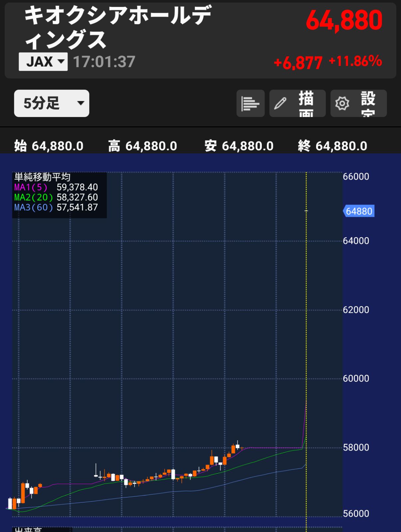Tap the 始 64,880.0 open price
401x532 pixels.
point(49,146)
